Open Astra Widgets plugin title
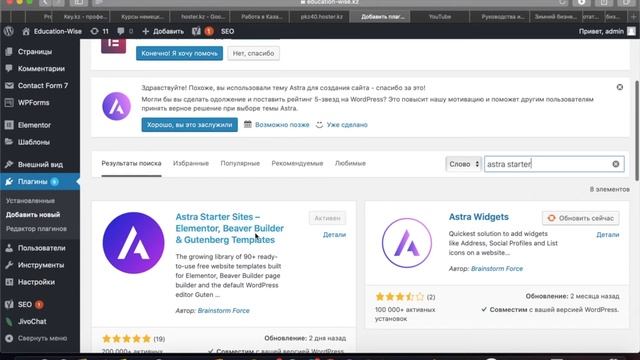 [x=478, y=217]
